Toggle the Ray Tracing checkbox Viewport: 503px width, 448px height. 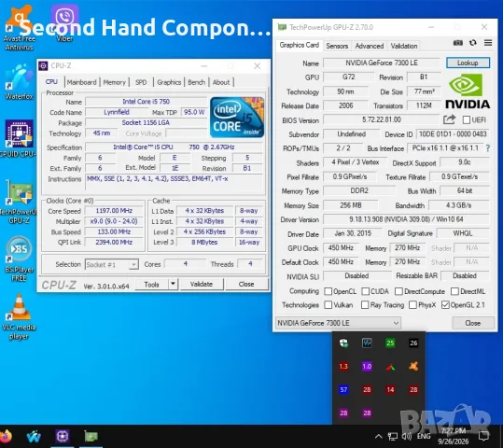pyautogui.click(x=365, y=305)
